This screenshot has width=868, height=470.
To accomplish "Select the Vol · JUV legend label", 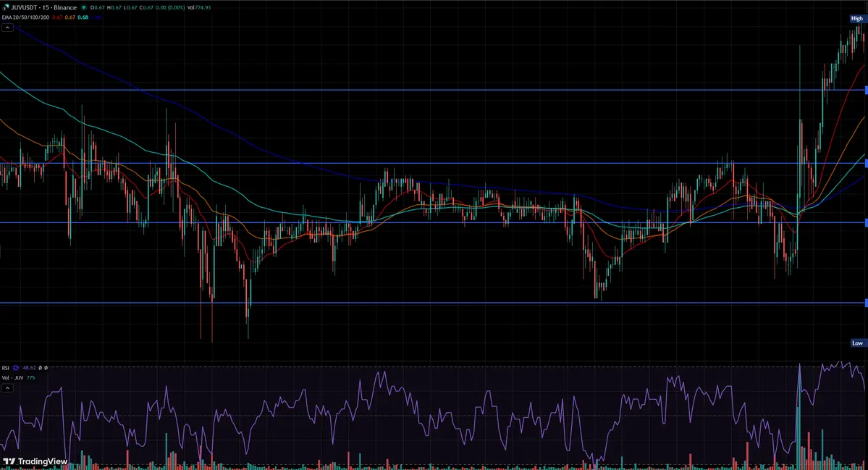I will pyautogui.click(x=12, y=378).
